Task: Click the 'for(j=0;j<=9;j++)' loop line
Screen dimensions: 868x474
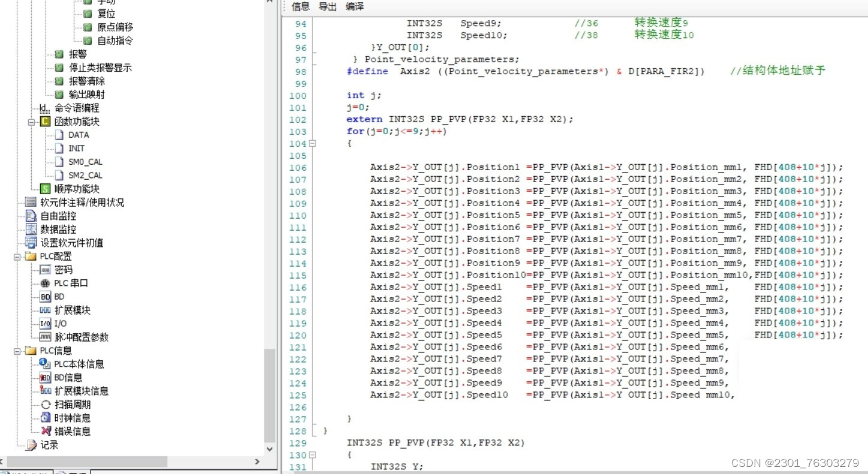Action: click(x=397, y=131)
